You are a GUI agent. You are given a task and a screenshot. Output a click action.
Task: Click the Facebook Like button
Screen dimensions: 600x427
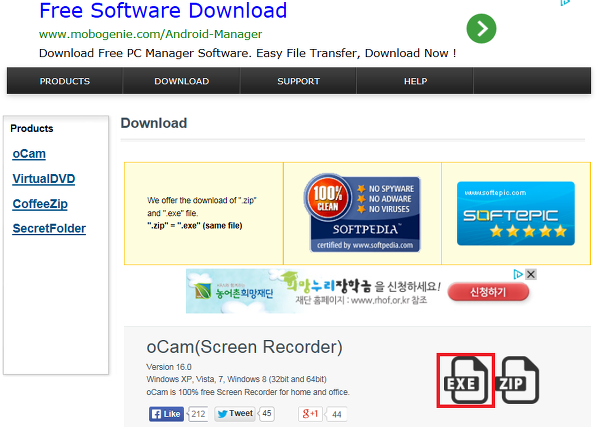pos(166,414)
